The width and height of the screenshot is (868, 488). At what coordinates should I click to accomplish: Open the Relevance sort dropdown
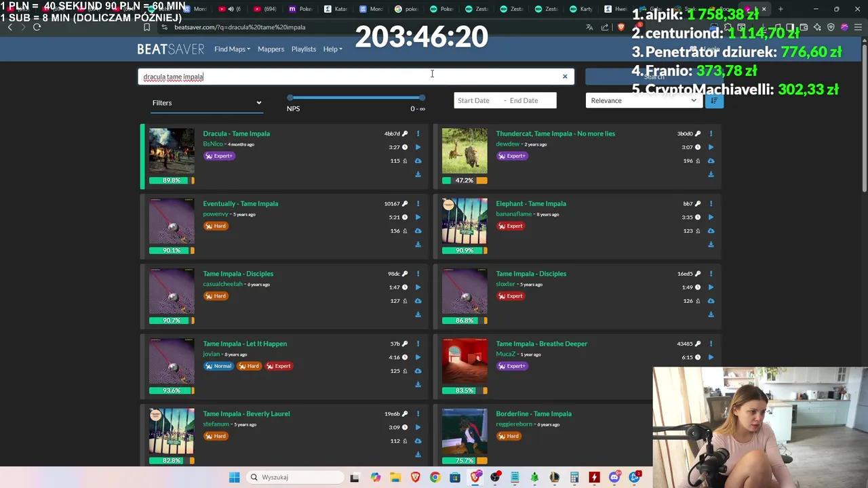tap(644, 100)
